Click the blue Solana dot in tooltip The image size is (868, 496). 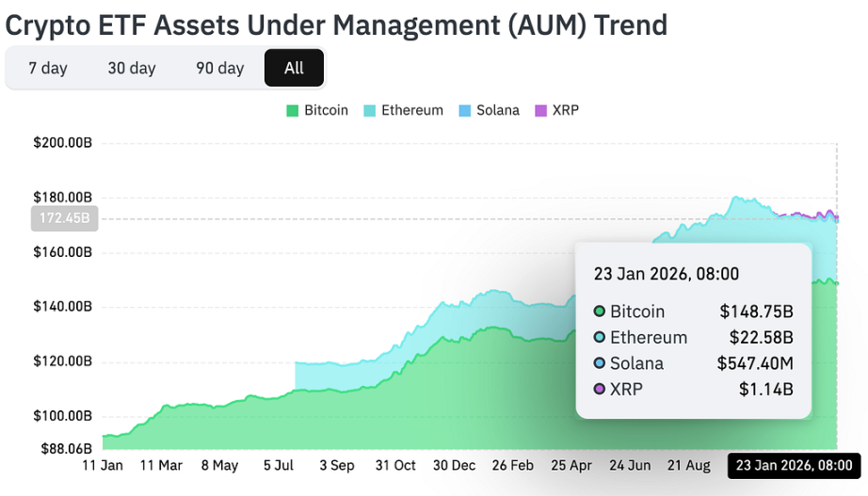(x=600, y=363)
